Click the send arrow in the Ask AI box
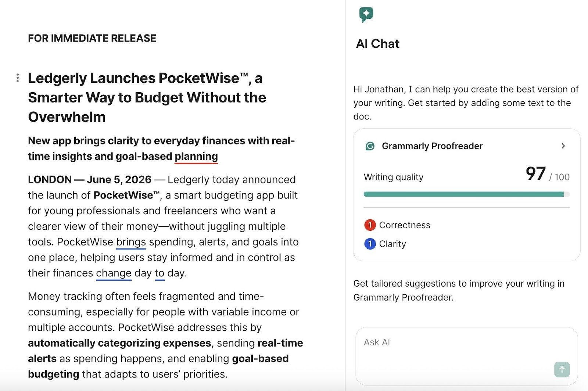The height and width of the screenshot is (391, 588). (562, 370)
